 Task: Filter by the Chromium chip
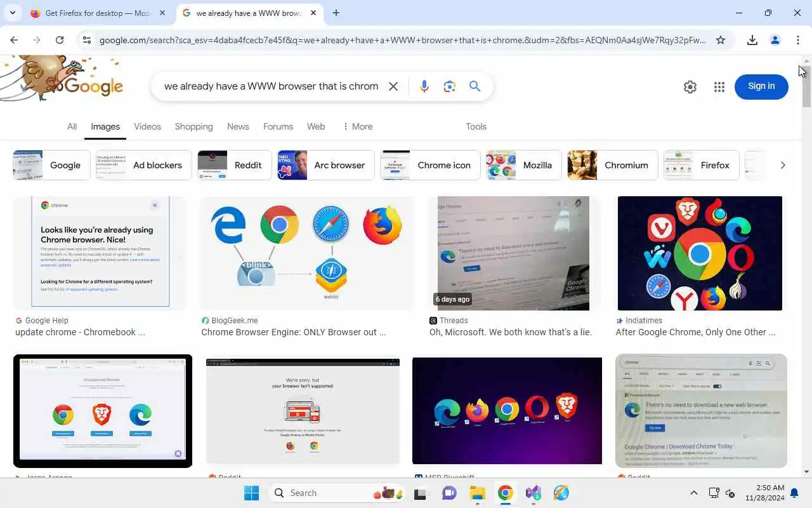[612, 165]
